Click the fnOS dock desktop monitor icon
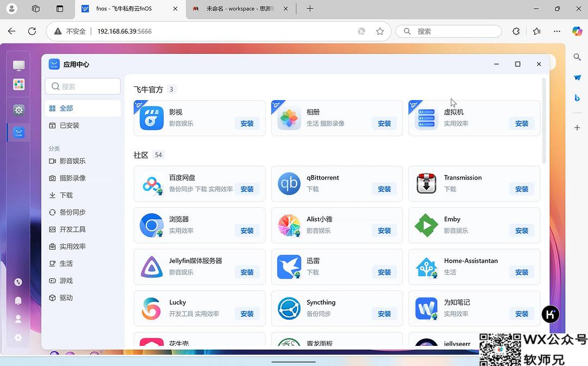Image resolution: width=588 pixels, height=366 pixels. tap(19, 66)
